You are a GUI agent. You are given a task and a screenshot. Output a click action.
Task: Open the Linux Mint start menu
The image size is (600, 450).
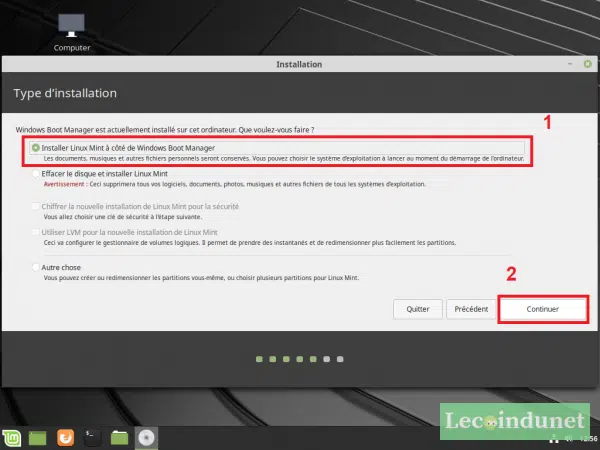(x=11, y=438)
